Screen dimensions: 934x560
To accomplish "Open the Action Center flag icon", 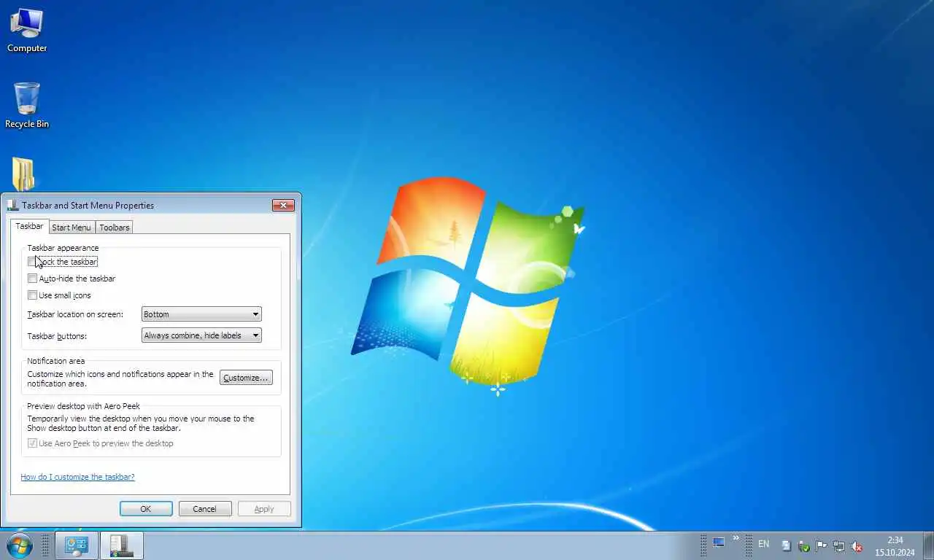I will click(x=822, y=545).
